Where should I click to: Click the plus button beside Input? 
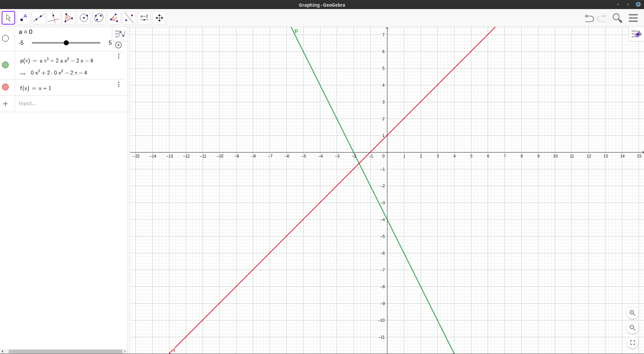coord(5,104)
